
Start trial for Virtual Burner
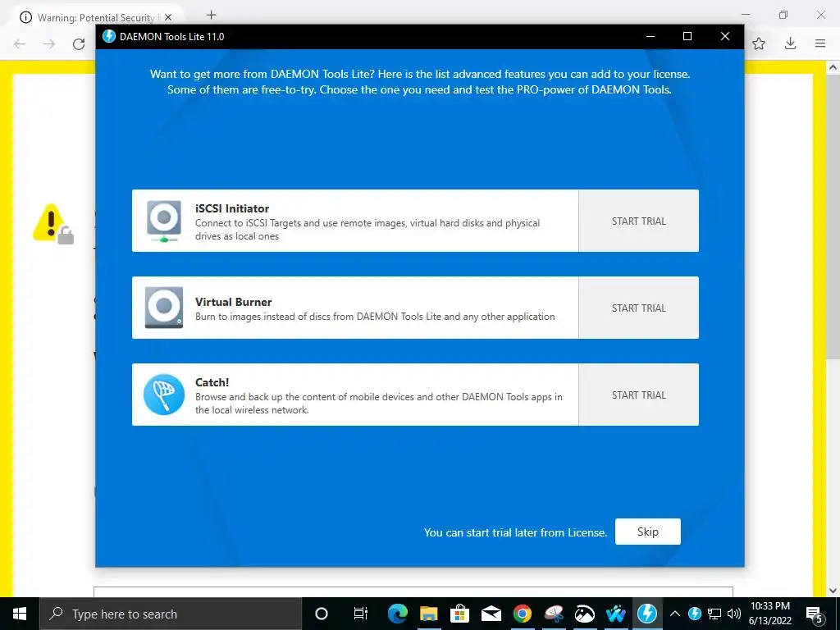coord(638,308)
